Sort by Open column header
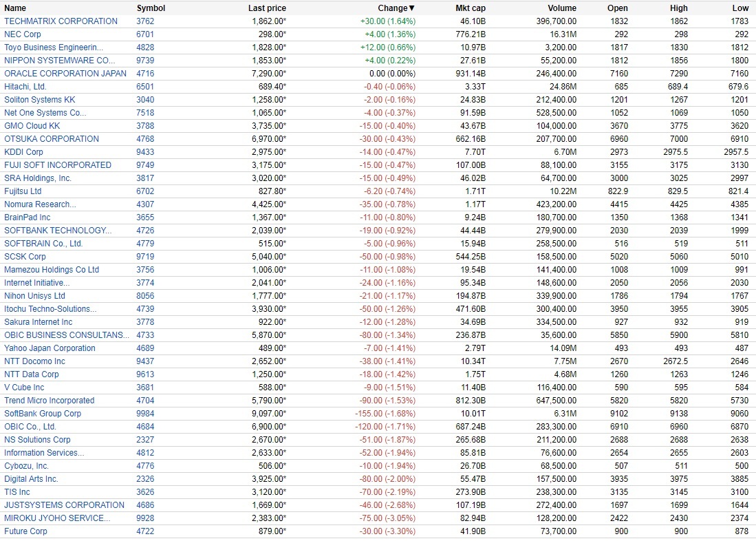Screen dimensions: 756x541 coord(618,8)
